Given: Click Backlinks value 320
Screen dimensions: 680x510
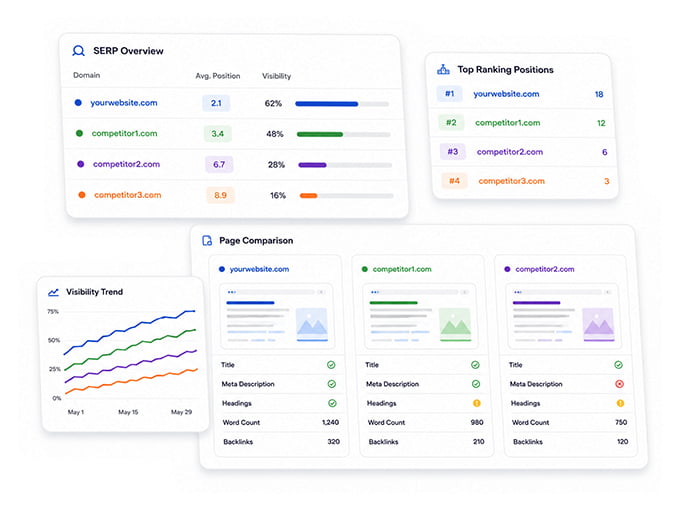Looking at the screenshot, I should coord(333,441).
